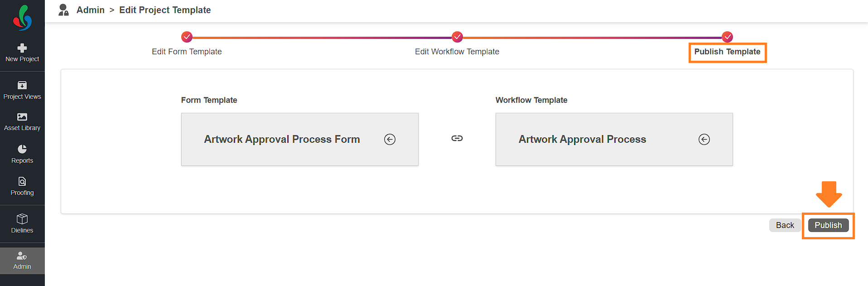Click the Publish button
Viewport: 868px width, 286px height.
[828, 225]
